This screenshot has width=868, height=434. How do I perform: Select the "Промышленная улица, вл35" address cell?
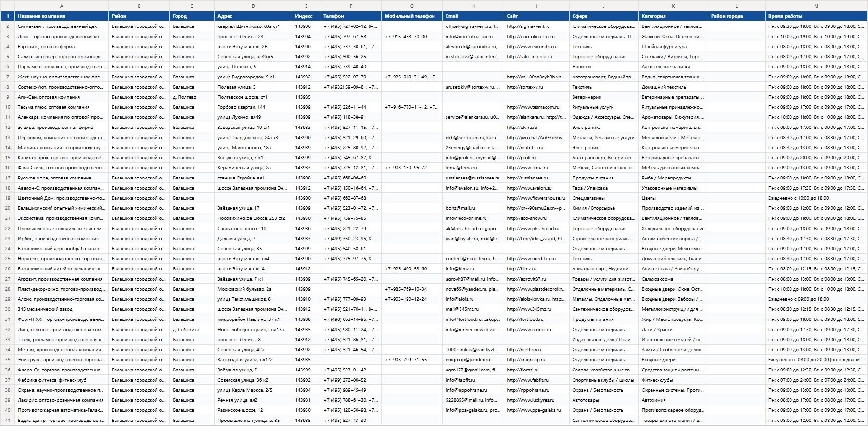click(253, 421)
